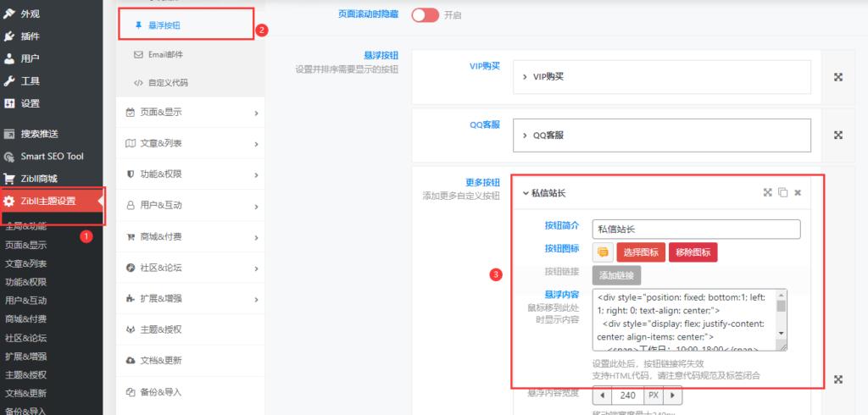The image size is (868, 415).
Task: Click the move handle icon beside VIP购买
Action: pyautogui.click(x=837, y=76)
